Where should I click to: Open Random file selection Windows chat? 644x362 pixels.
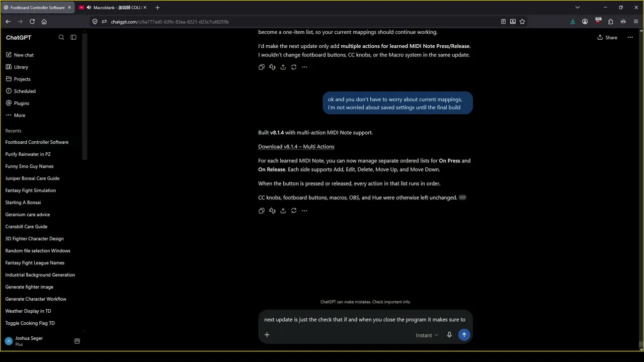[x=38, y=251]
